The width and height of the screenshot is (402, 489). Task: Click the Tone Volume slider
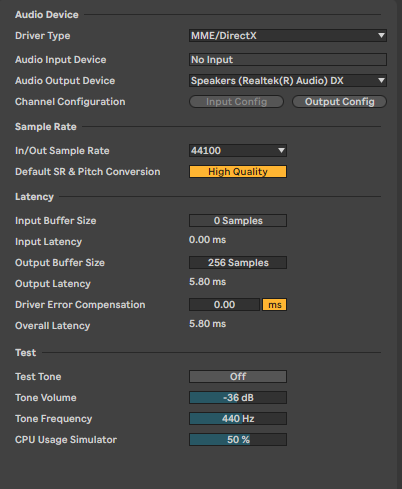coord(238,398)
